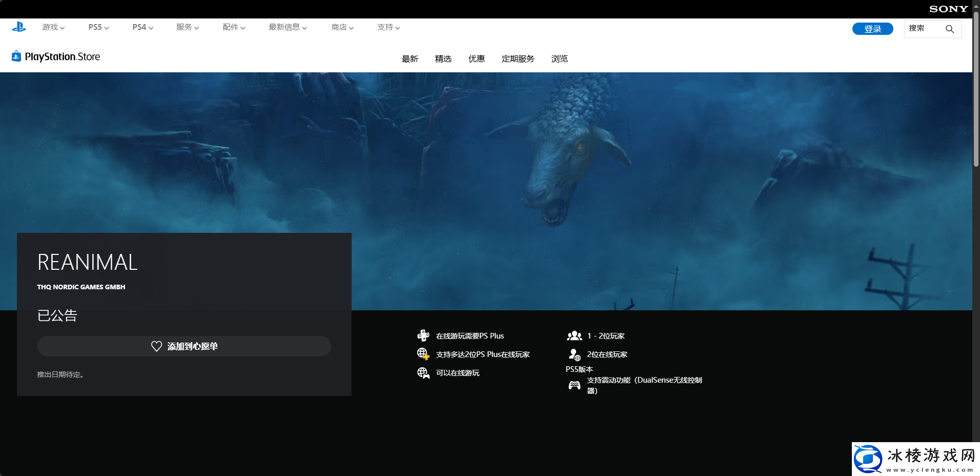
Task: Click the 1-2 players icon
Action: click(x=574, y=336)
